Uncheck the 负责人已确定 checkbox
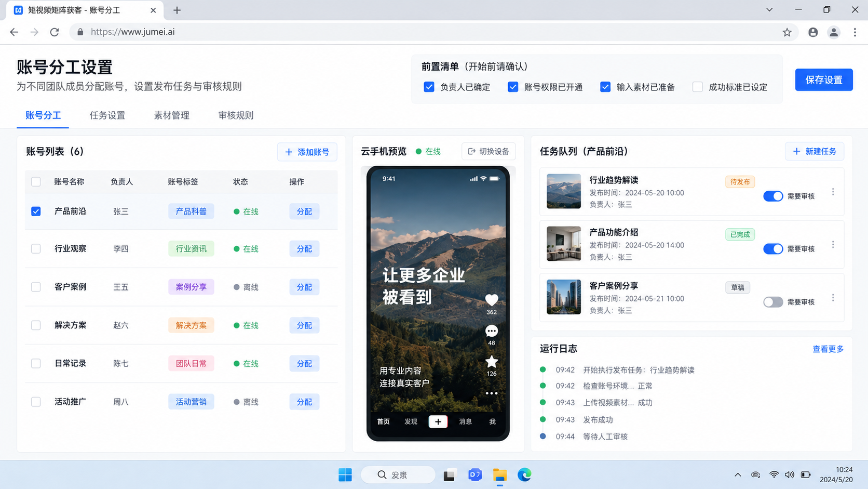868x489 pixels. pos(429,87)
